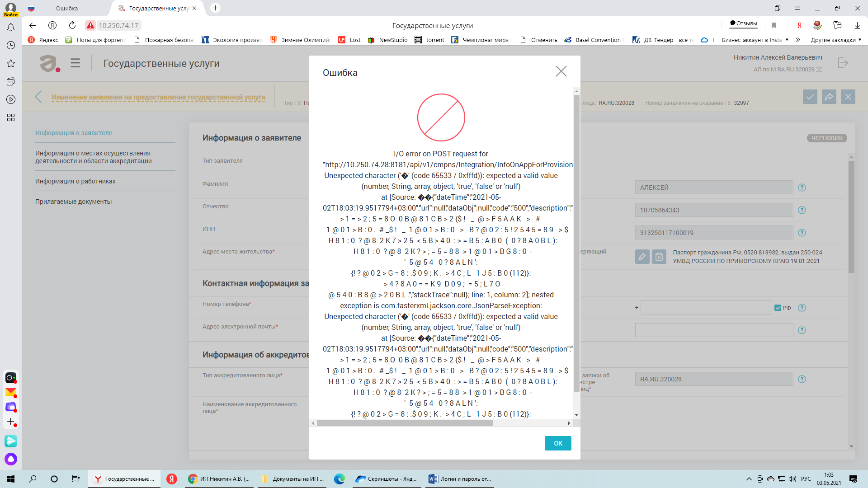Click the browser reload page icon
This screenshot has height=488, width=868.
(x=72, y=25)
